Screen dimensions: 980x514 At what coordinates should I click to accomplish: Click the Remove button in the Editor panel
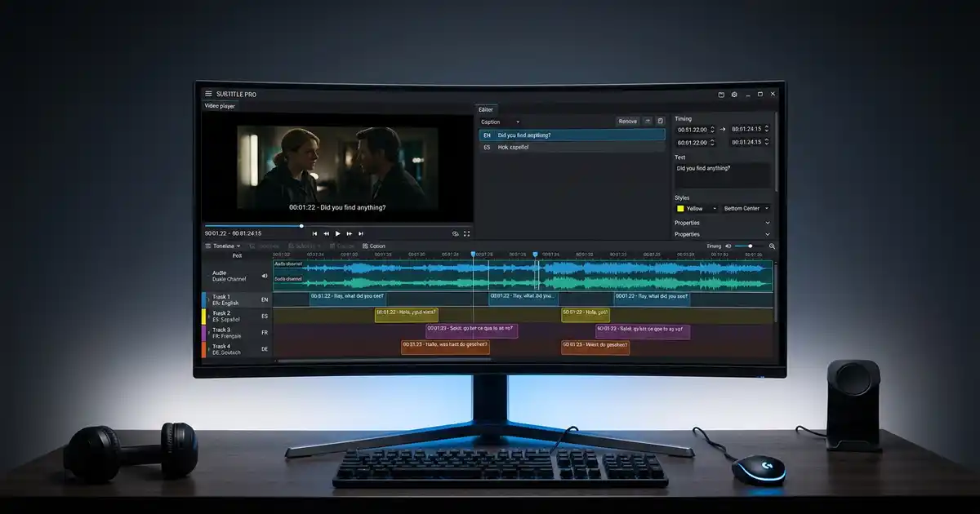click(627, 121)
